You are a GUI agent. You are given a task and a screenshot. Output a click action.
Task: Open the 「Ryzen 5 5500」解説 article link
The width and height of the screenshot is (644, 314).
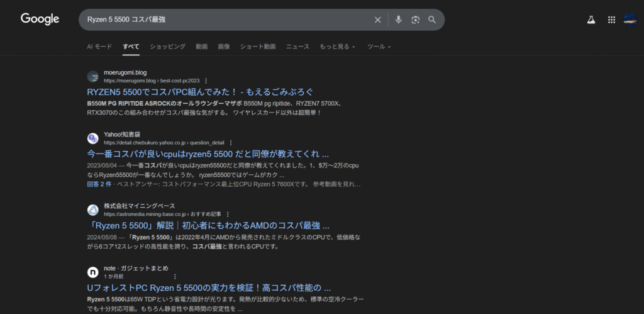click(208, 225)
